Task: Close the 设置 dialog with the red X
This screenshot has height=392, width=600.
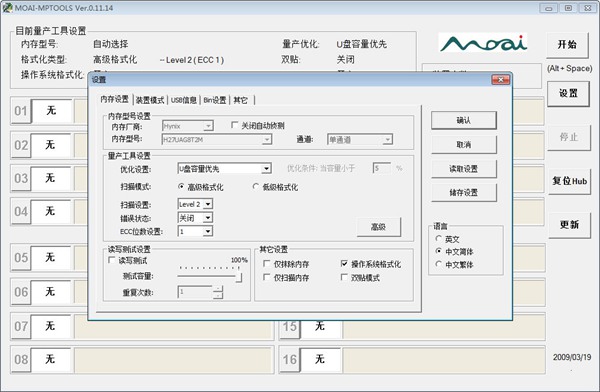Action: tap(501, 79)
